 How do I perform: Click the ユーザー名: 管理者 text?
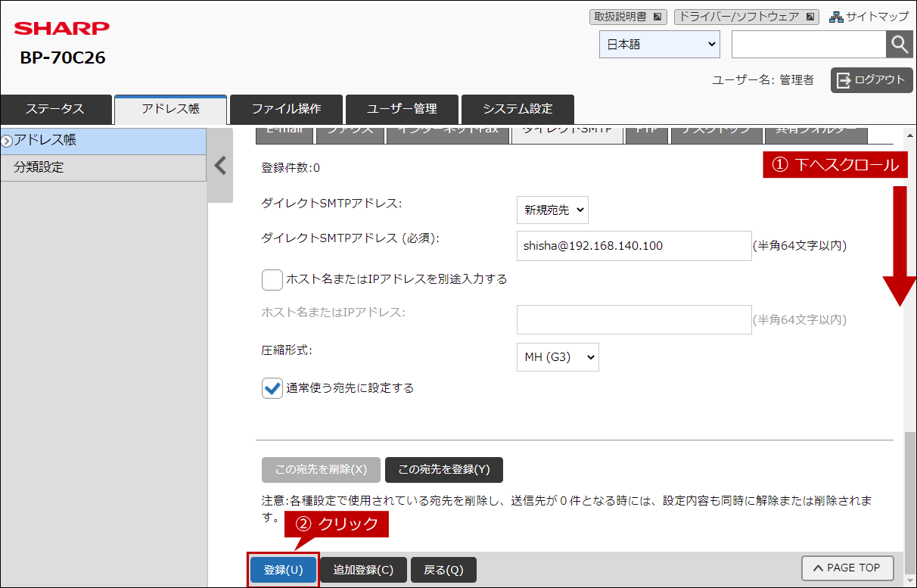click(763, 79)
